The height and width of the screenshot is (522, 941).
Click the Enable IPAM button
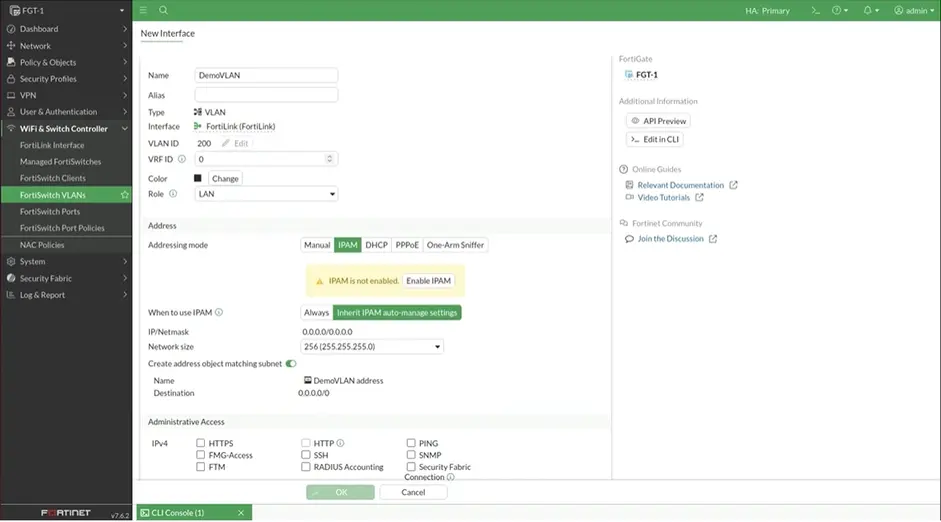428,280
